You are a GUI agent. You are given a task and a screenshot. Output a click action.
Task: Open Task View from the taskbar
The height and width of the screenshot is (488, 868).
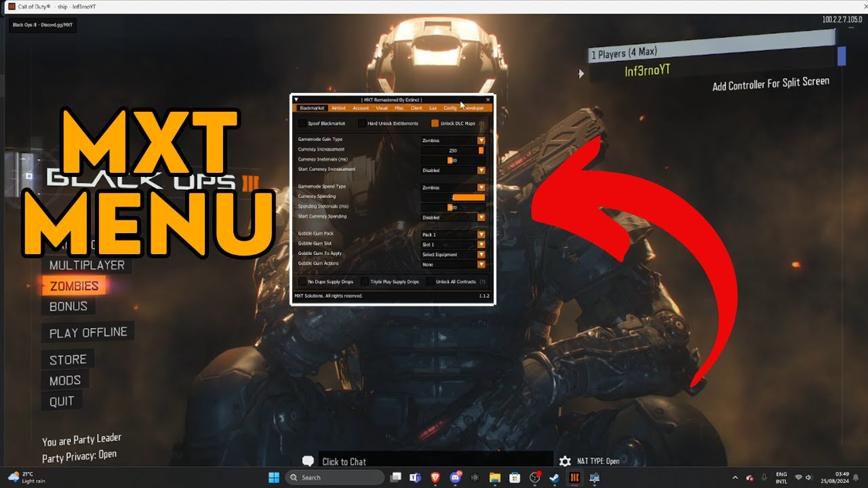pos(396,477)
